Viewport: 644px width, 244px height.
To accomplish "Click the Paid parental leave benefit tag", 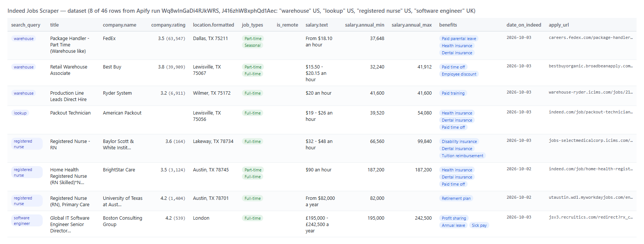I will [459, 39].
